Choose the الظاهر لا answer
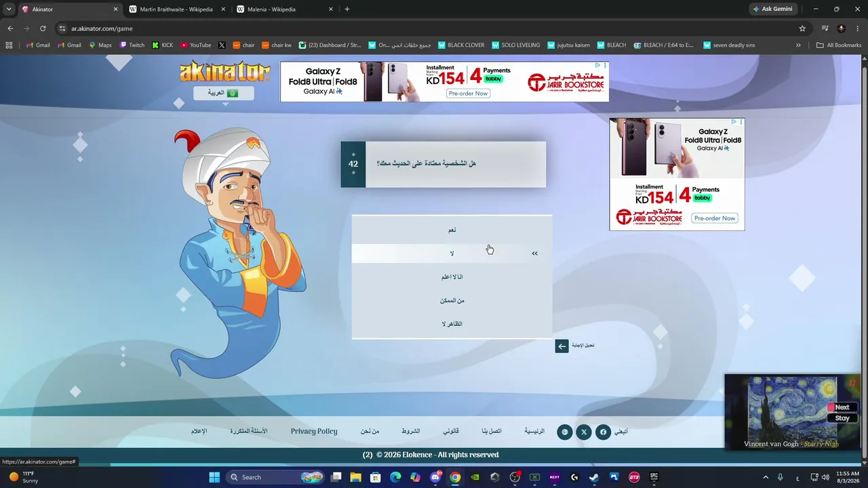The height and width of the screenshot is (488, 868). pos(452,324)
